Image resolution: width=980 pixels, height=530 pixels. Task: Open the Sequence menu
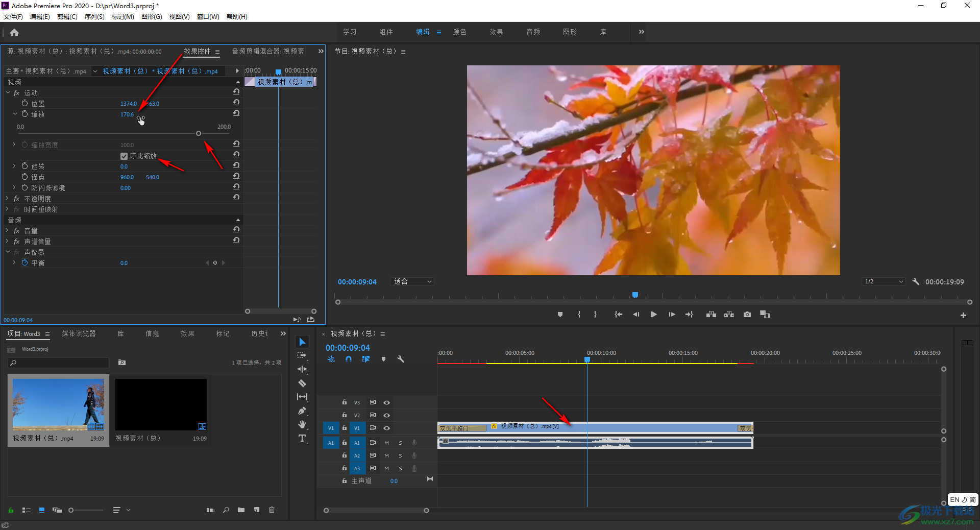pyautogui.click(x=94, y=16)
